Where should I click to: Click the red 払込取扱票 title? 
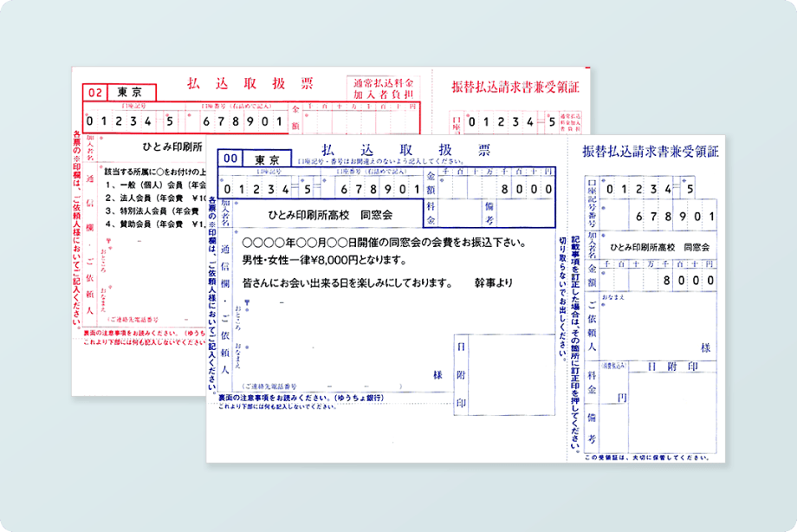click(x=250, y=84)
